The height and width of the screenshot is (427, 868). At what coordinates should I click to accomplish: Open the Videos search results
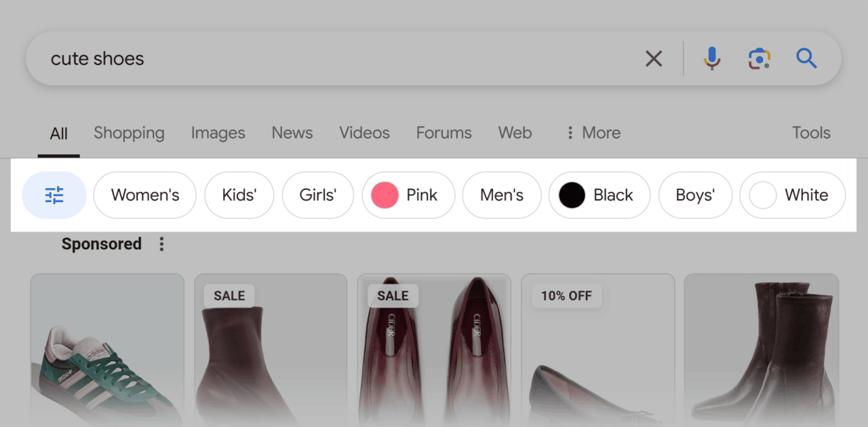click(x=364, y=132)
